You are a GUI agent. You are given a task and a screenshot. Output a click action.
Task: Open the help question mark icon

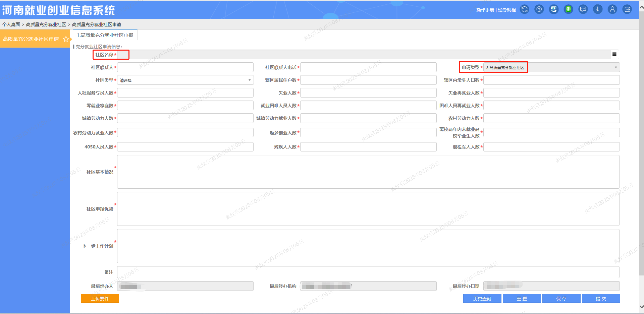(x=539, y=9)
